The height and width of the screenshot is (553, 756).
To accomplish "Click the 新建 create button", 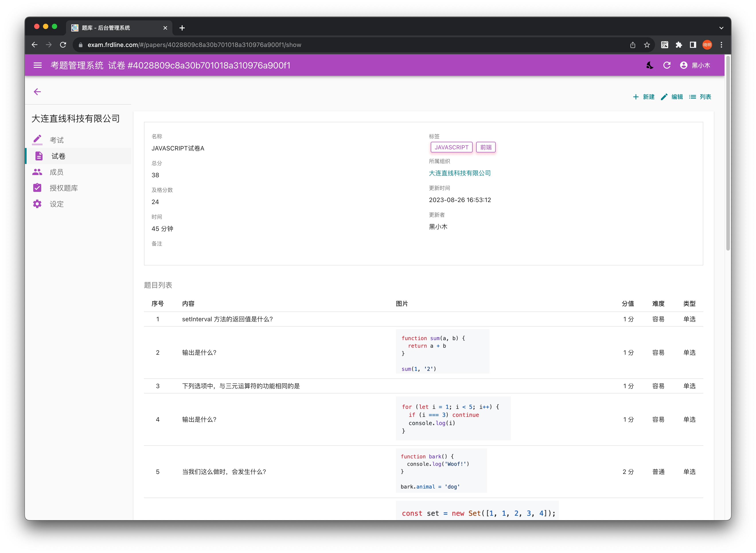I will coord(643,97).
